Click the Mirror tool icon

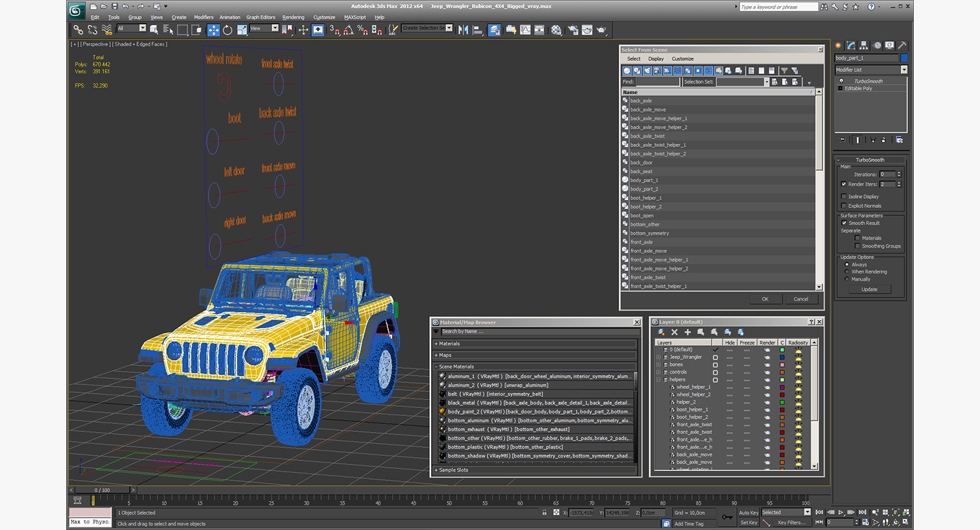pyautogui.click(x=462, y=30)
